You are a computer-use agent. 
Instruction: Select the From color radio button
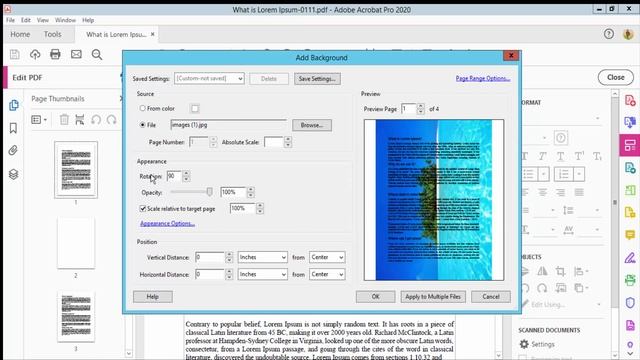coord(142,108)
